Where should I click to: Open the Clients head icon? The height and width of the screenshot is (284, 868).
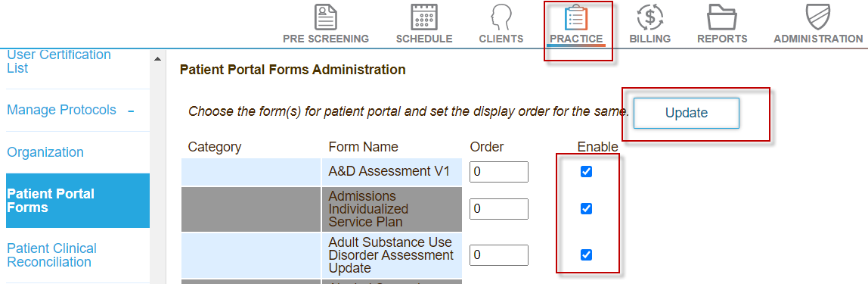click(x=501, y=17)
